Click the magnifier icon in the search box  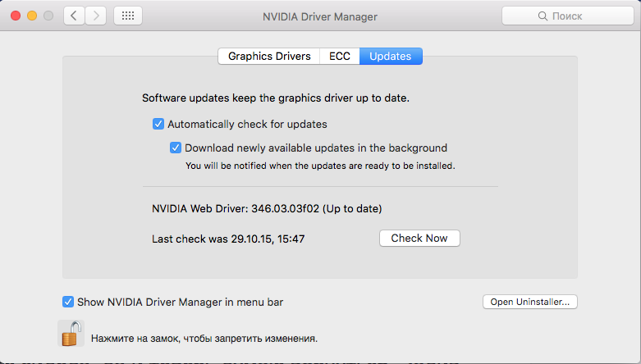543,16
